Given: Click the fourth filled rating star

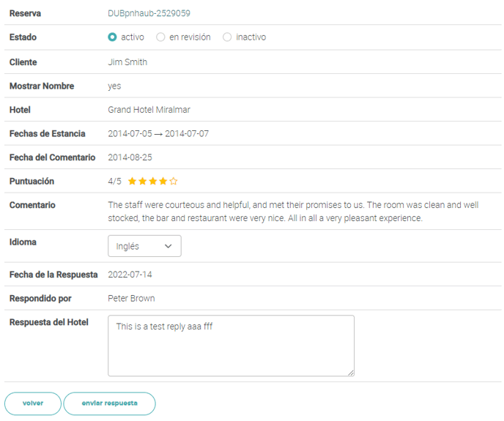Looking at the screenshot, I should (163, 182).
